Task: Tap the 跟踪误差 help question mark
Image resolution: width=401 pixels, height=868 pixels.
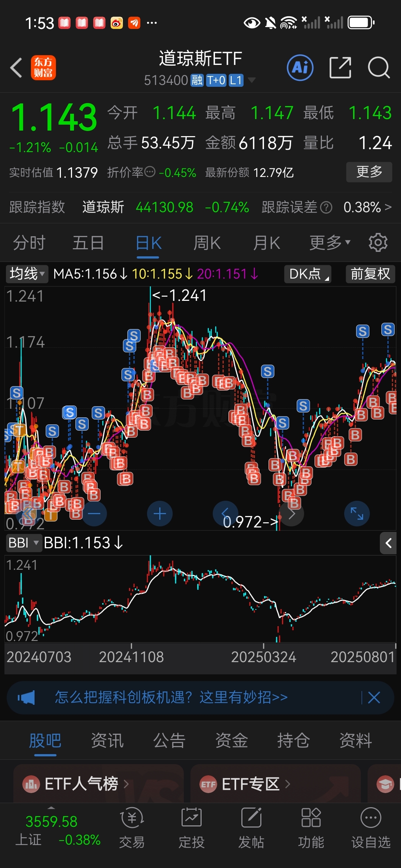Action: (326, 207)
